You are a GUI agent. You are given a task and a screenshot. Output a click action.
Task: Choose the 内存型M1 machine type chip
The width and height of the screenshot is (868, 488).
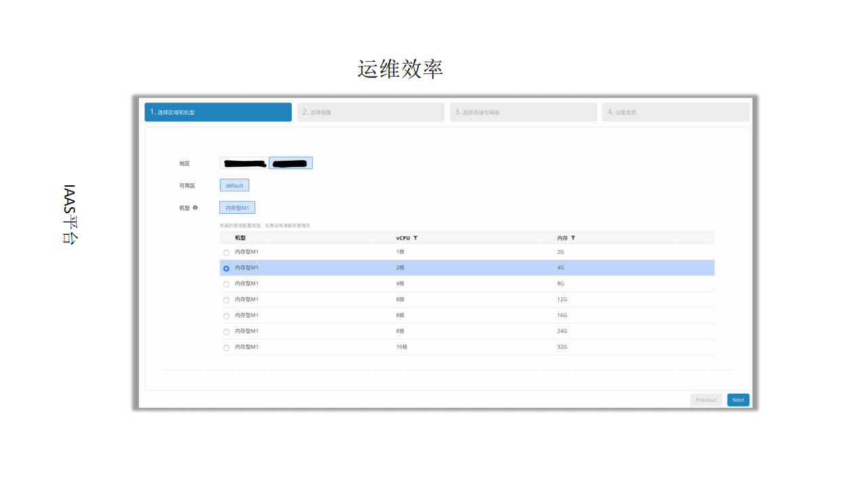point(236,207)
